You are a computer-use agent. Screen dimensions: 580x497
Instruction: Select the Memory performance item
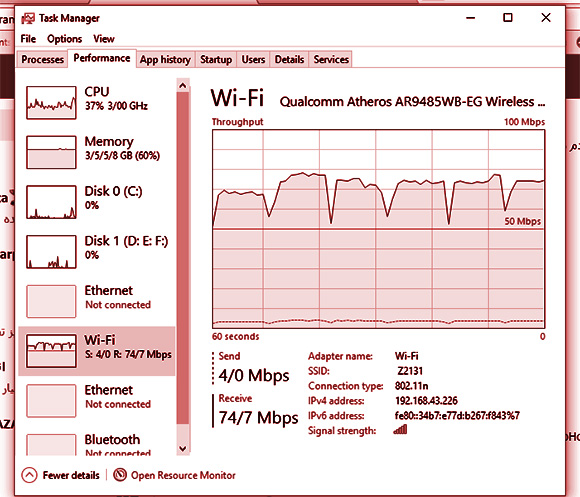[96, 152]
